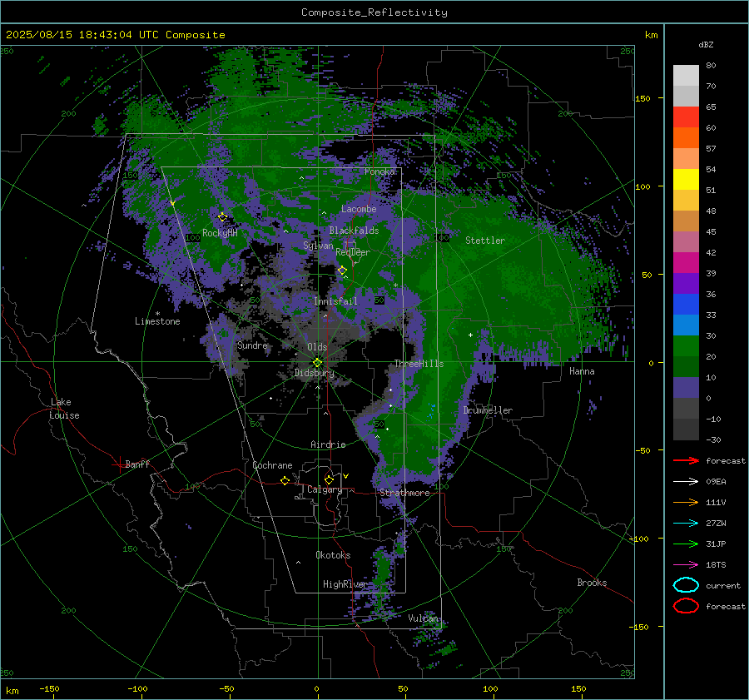This screenshot has height=700, width=749.
Task: Click the Stettler town label
Action: pyautogui.click(x=485, y=241)
